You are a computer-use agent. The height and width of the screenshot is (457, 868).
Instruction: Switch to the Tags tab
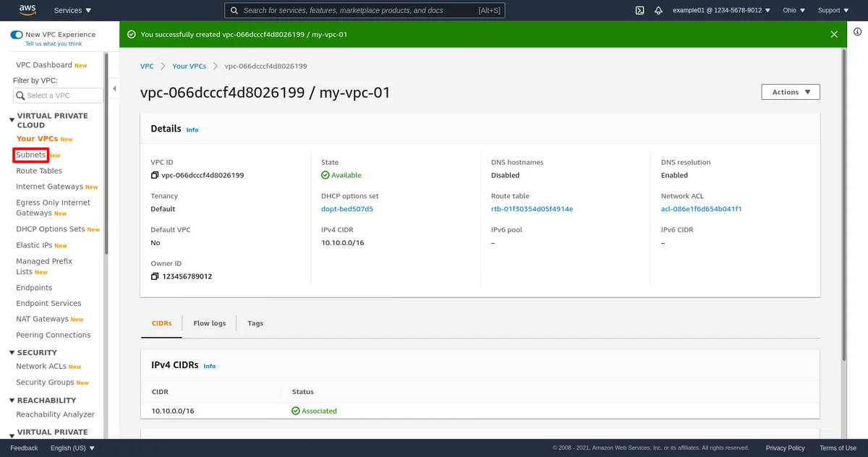point(255,323)
